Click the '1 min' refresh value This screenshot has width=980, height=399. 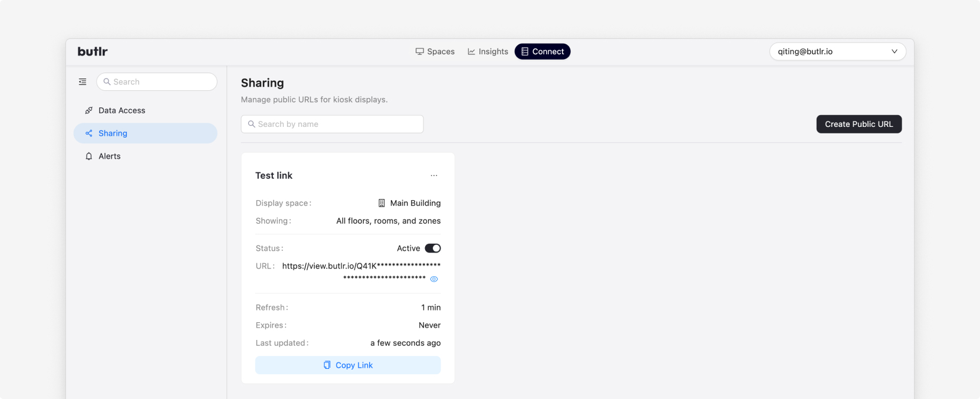click(x=431, y=308)
